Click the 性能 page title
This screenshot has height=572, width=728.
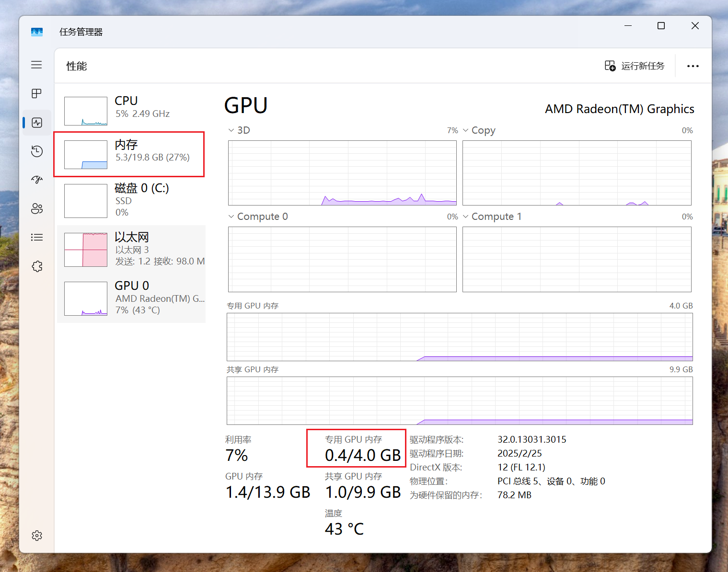(77, 66)
